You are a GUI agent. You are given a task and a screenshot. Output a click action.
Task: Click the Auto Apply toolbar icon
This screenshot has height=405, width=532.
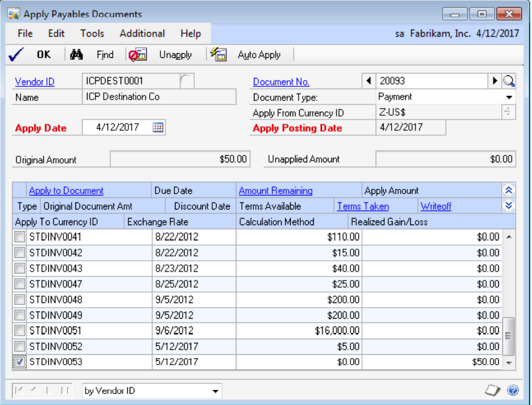click(218, 55)
